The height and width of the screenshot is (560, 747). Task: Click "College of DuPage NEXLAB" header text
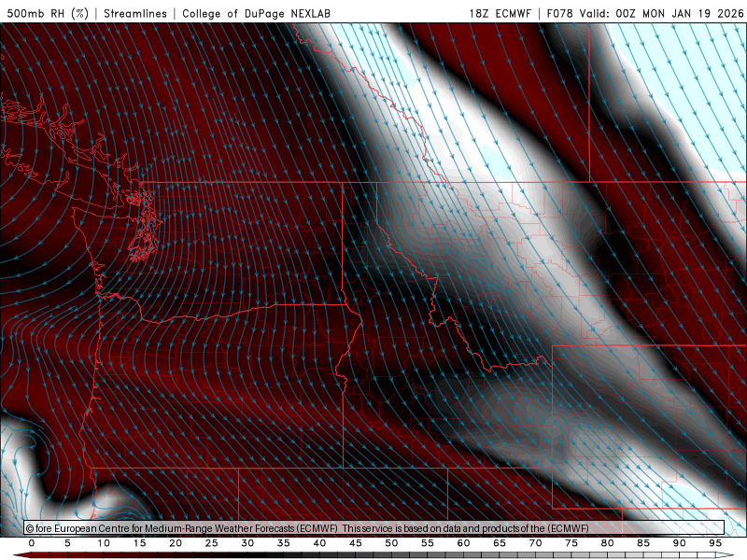(256, 13)
